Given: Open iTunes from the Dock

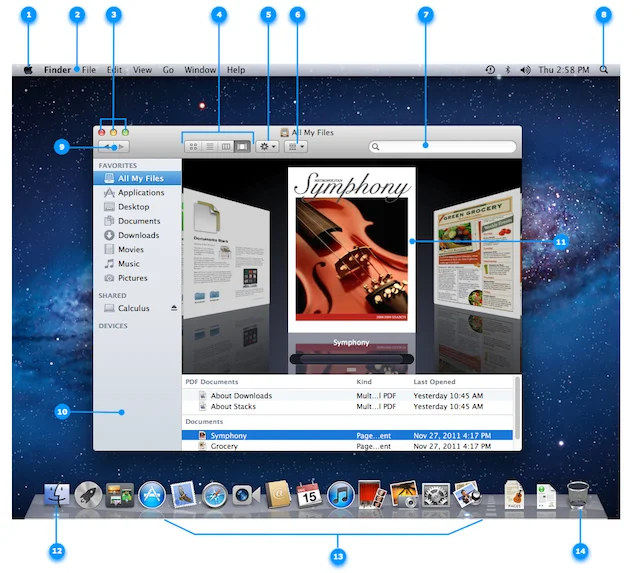Looking at the screenshot, I should pos(340,494).
